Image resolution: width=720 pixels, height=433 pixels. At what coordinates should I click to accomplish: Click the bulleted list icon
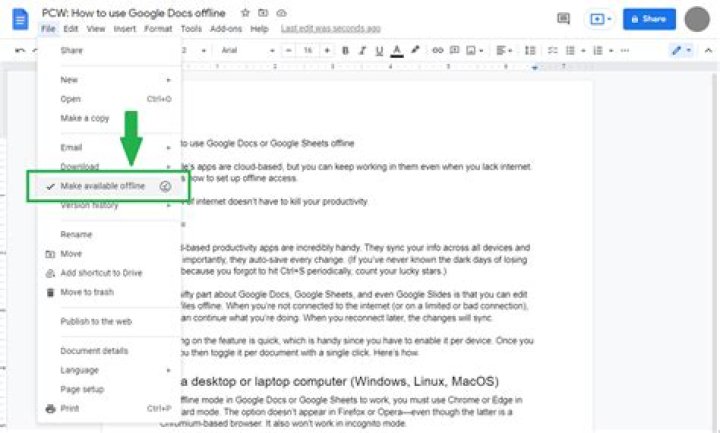click(x=570, y=50)
